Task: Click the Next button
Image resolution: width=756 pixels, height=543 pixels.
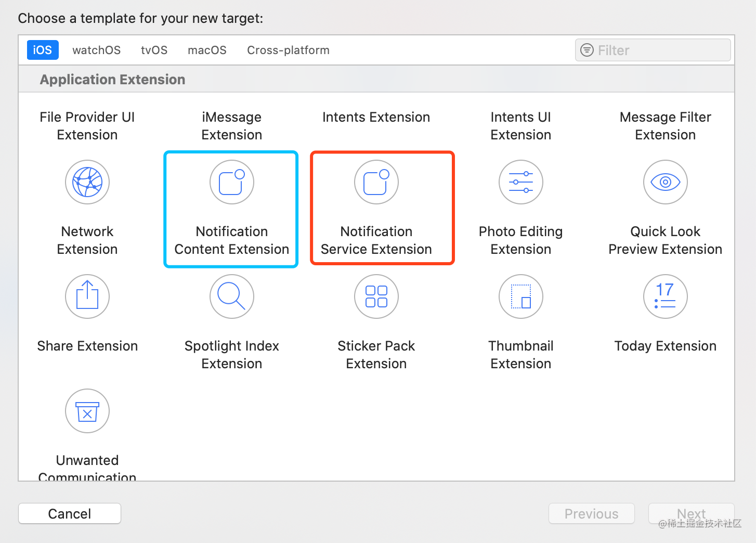Action: [692, 513]
